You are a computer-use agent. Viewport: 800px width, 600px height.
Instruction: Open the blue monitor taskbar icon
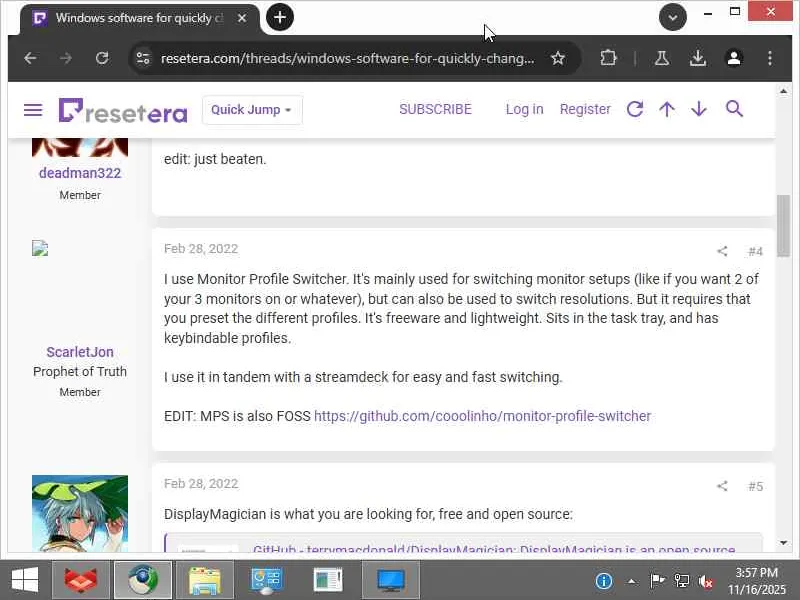point(391,580)
